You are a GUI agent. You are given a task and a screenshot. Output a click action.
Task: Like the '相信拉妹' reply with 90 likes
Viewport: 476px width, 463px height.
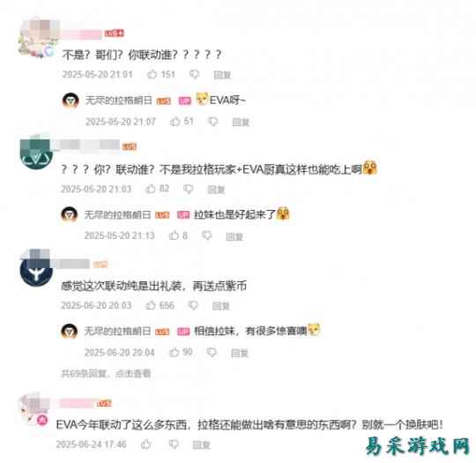(x=174, y=352)
